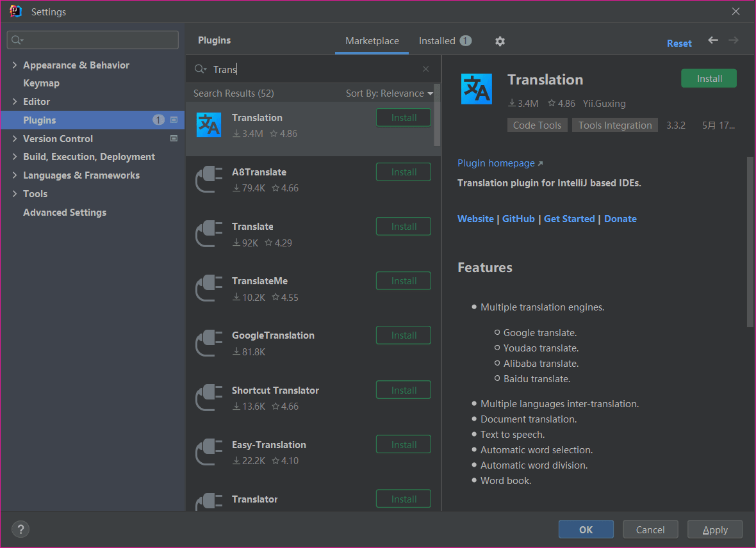This screenshot has width=756, height=548.
Task: Select the A8Translate plugin icon
Action: (x=209, y=179)
